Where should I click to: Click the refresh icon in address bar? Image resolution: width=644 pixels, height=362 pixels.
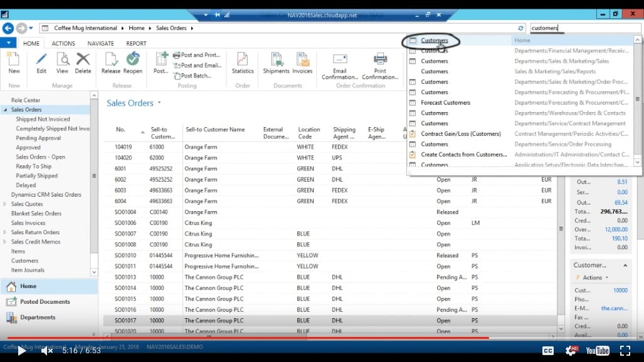coord(520,28)
